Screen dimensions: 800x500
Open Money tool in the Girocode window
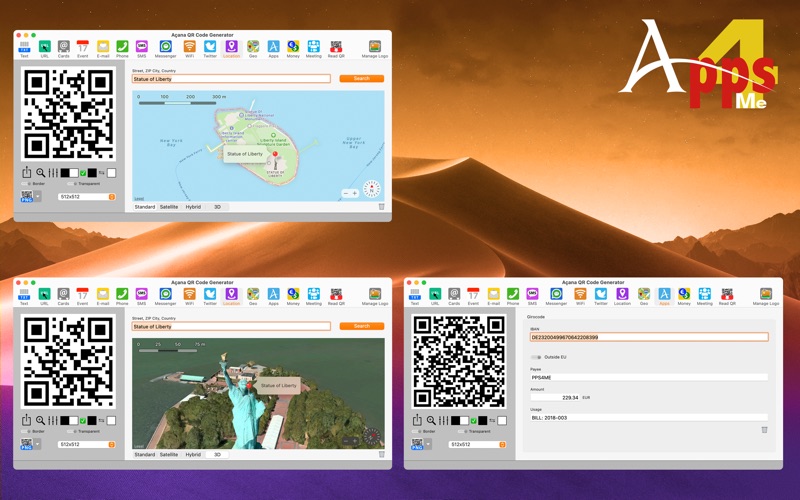(x=684, y=296)
